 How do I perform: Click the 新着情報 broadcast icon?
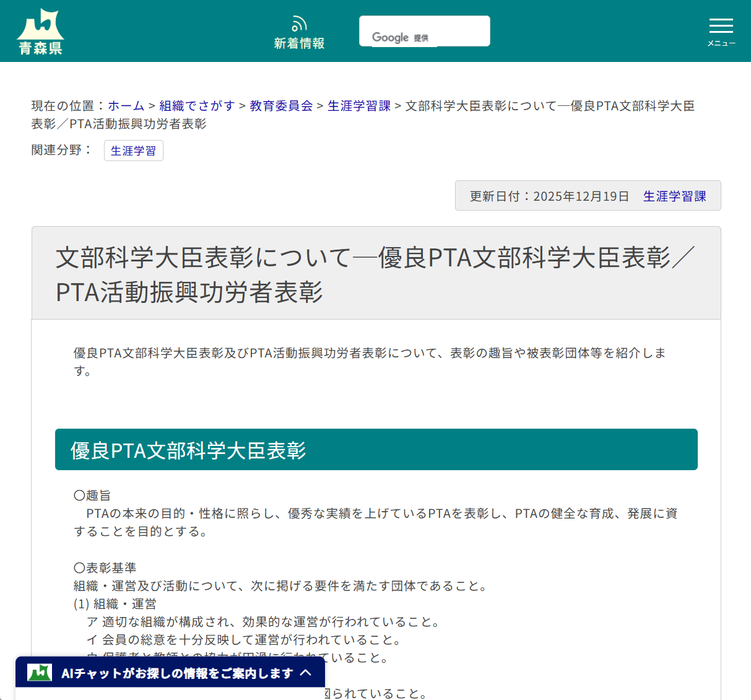point(299,24)
